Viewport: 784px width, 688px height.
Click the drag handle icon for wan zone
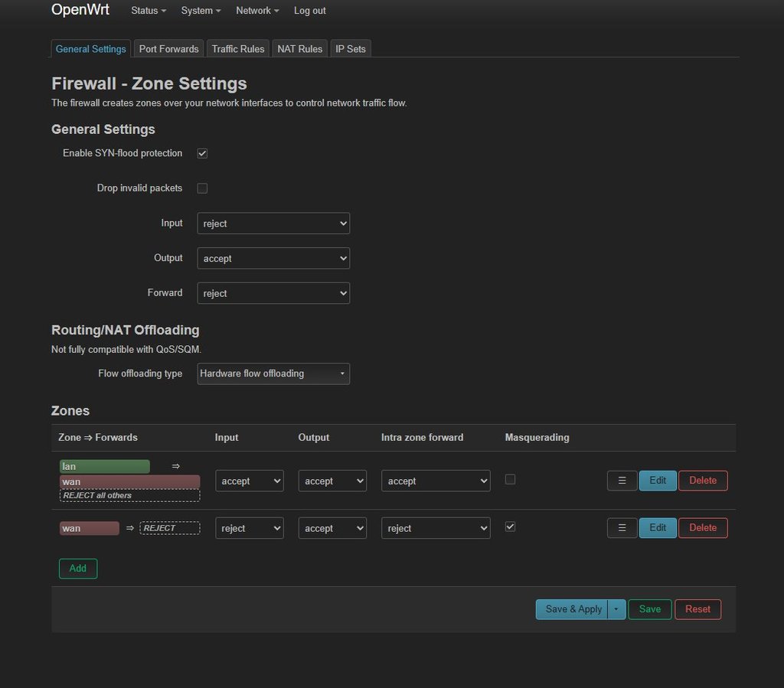[x=622, y=528]
